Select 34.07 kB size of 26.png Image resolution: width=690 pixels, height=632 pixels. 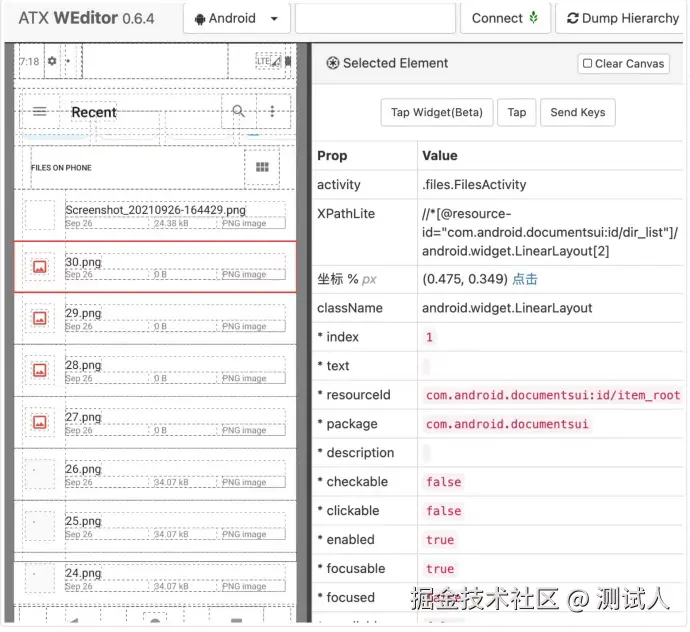pos(171,482)
